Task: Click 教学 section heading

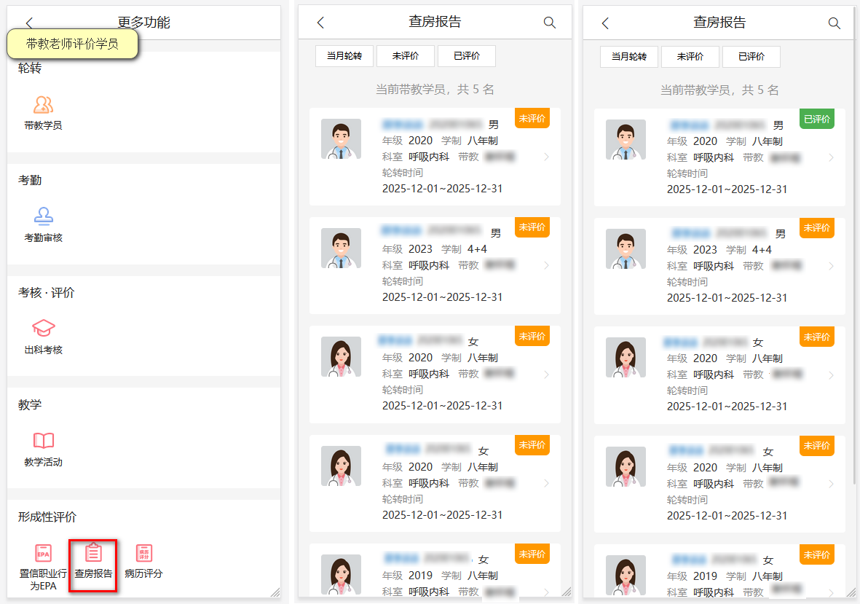Action: [30, 404]
